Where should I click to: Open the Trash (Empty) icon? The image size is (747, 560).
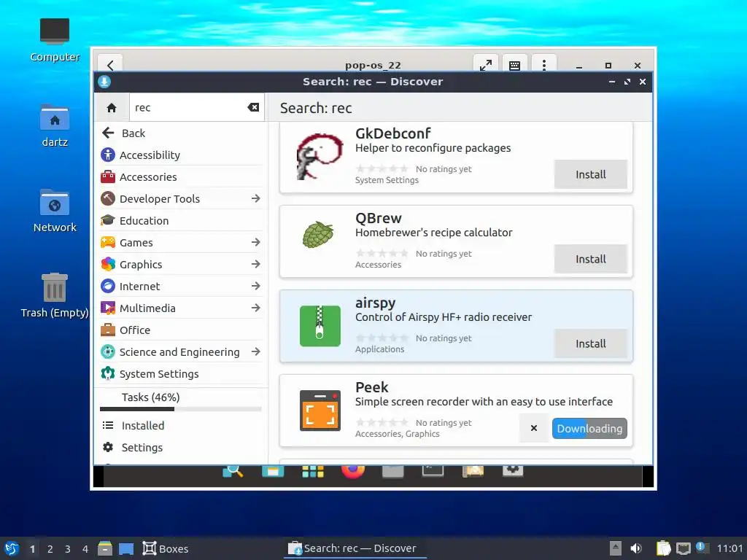click(x=55, y=295)
